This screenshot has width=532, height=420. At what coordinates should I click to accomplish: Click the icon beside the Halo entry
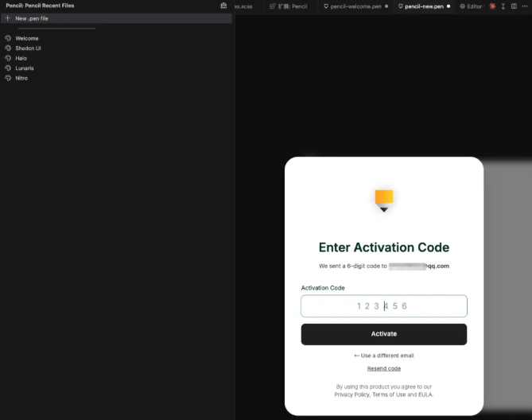pos(8,58)
